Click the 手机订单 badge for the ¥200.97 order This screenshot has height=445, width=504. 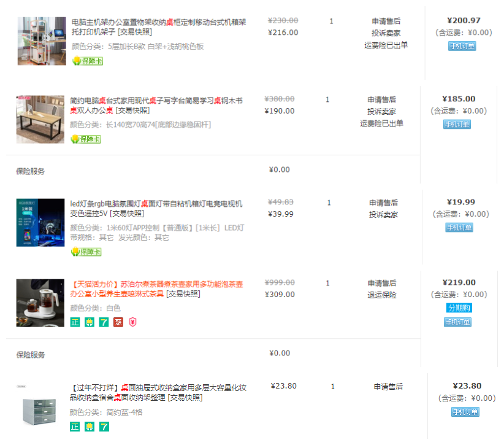pos(462,46)
